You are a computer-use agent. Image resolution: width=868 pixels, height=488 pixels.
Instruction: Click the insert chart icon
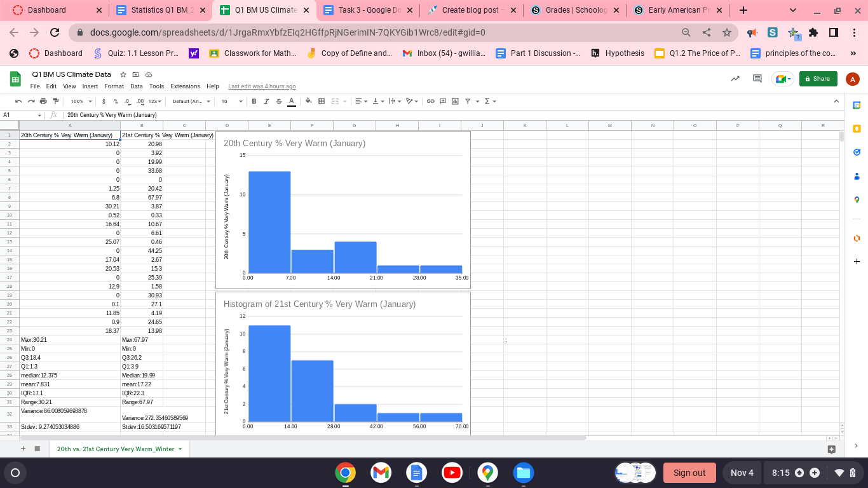(x=454, y=101)
